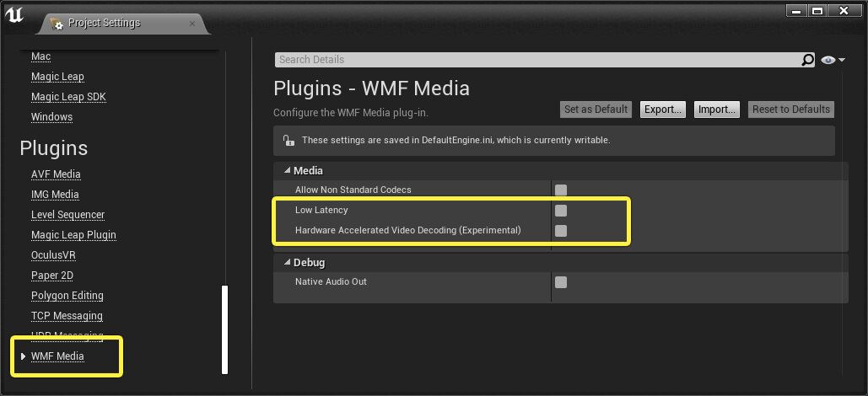Open TCP Messaging plugin settings
The height and width of the screenshot is (396, 868).
67,316
